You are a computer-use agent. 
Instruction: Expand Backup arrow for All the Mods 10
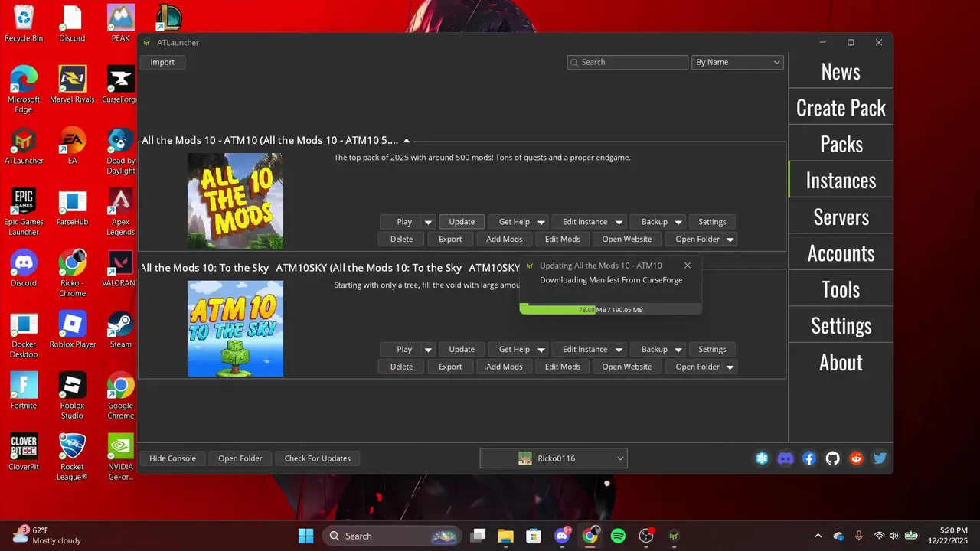coord(678,222)
